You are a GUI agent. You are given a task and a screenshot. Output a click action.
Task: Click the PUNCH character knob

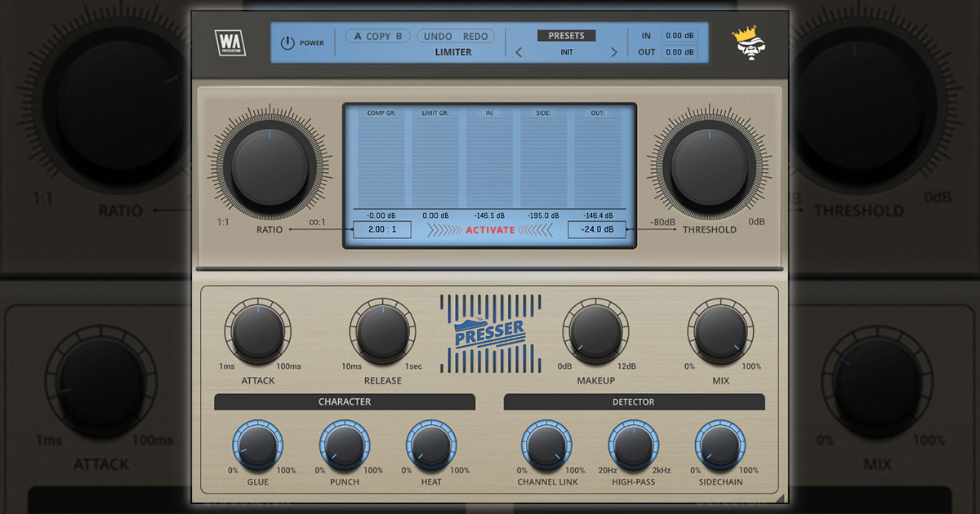345,445
